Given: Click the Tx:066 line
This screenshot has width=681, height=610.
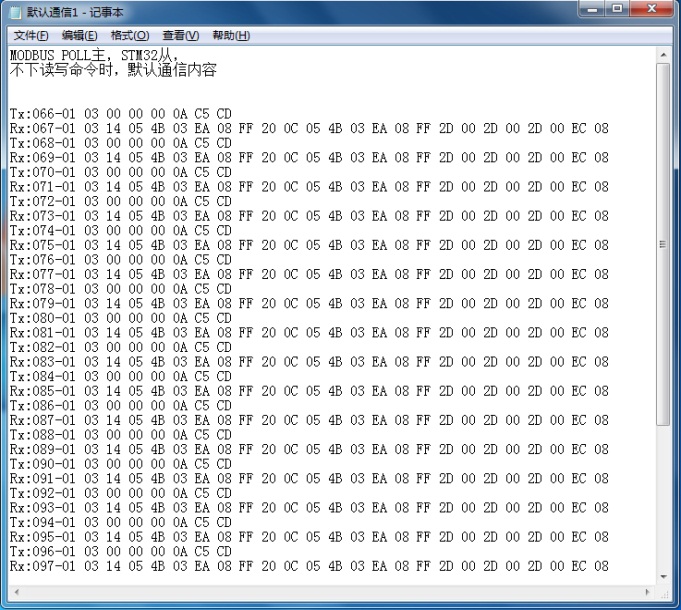Looking at the screenshot, I should (121, 114).
